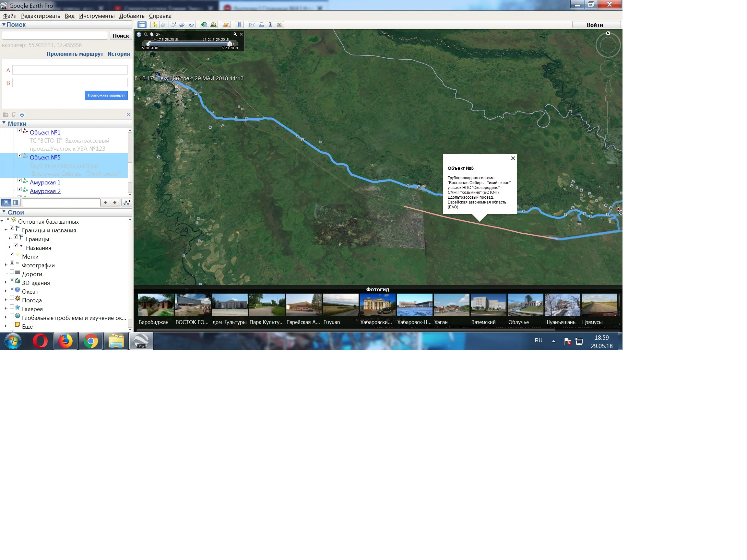The width and height of the screenshot is (747, 560).
Task: Select the Add Path tool
Action: pyautogui.click(x=173, y=25)
